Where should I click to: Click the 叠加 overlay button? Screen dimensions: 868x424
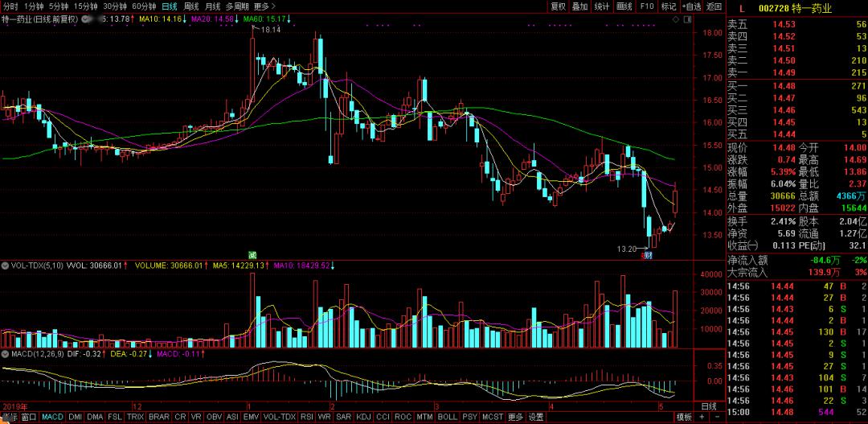pyautogui.click(x=580, y=6)
